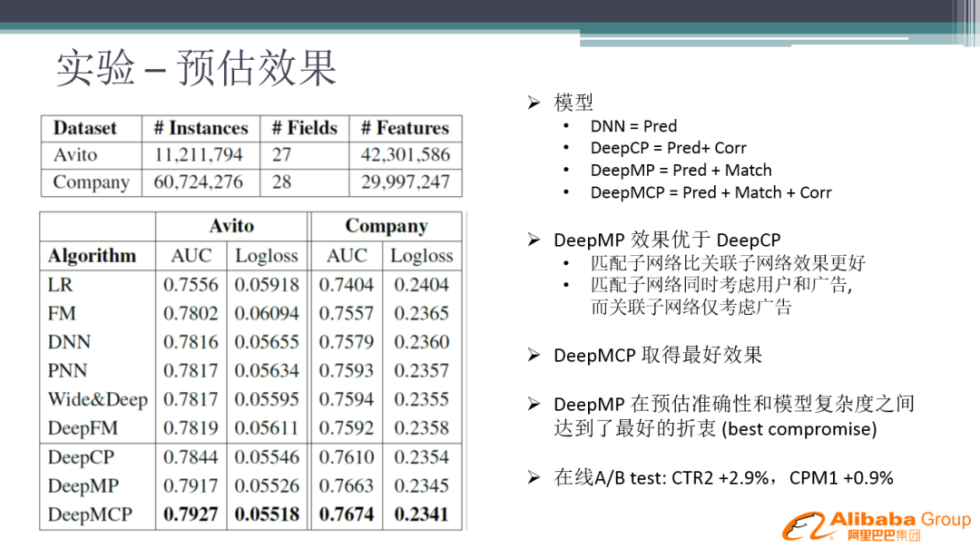Select the Wide&Deep algorithm row label

97,399
